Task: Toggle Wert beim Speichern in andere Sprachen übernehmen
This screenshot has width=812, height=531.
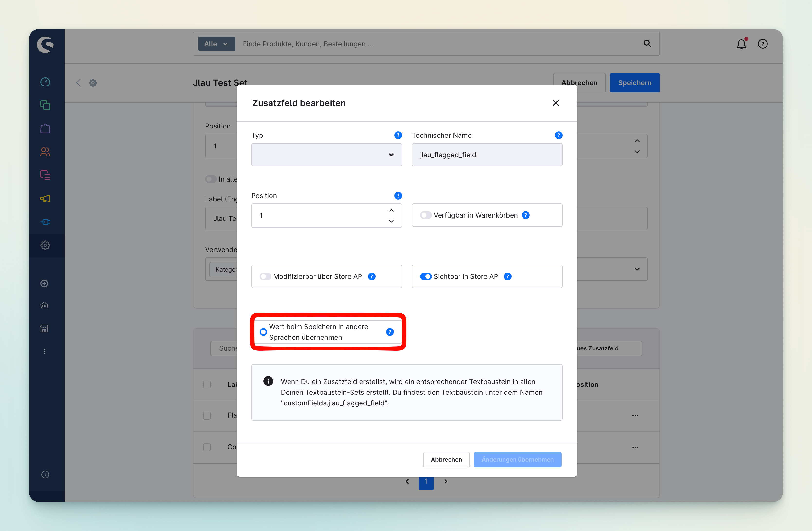Action: [x=263, y=332]
